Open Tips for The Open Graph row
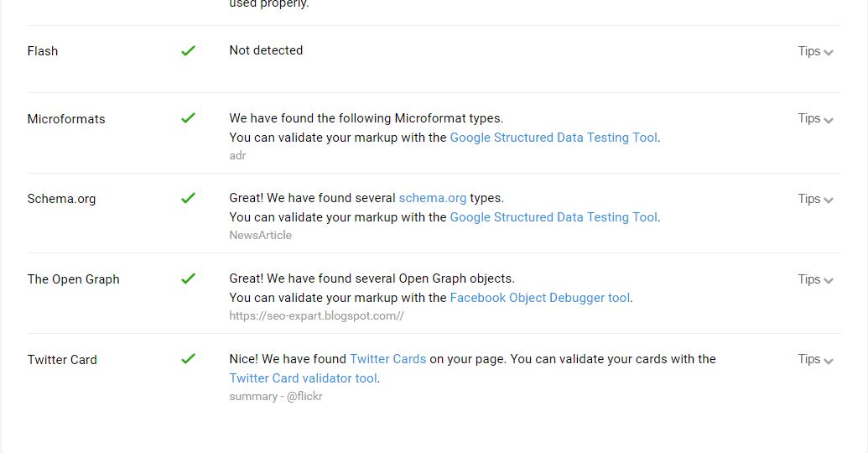This screenshot has height=453, width=868. (x=815, y=279)
